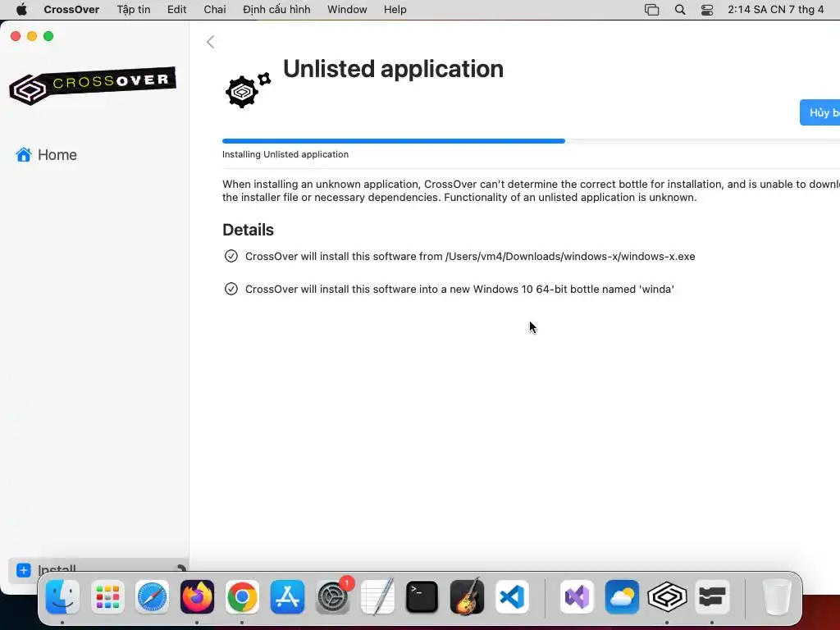Open Control Center in menu bar

coord(707,10)
